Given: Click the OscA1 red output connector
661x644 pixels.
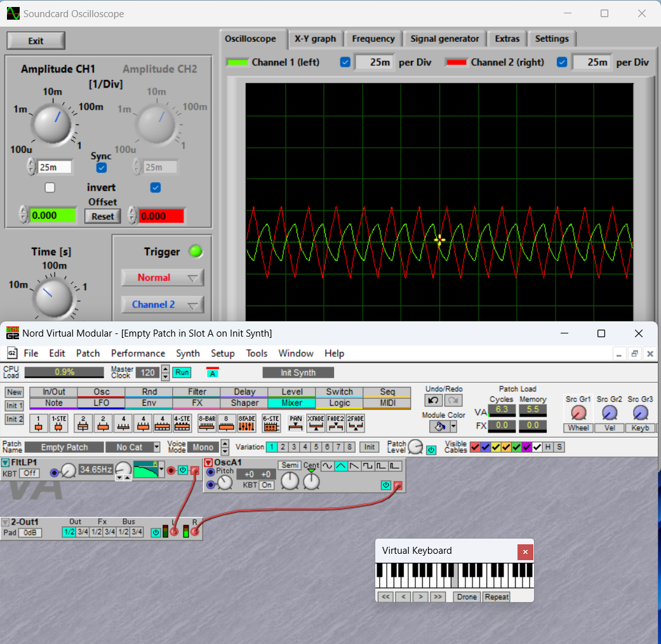Looking at the screenshot, I should pyautogui.click(x=398, y=485).
